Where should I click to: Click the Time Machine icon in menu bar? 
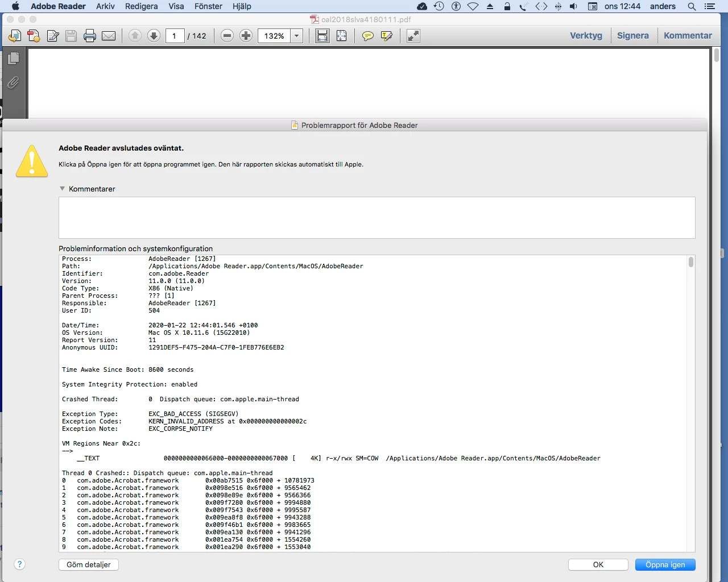[439, 6]
